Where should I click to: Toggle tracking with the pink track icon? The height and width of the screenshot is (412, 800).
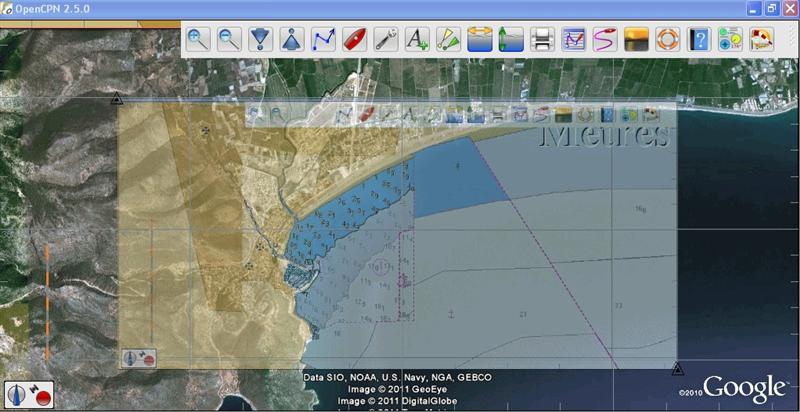[604, 40]
